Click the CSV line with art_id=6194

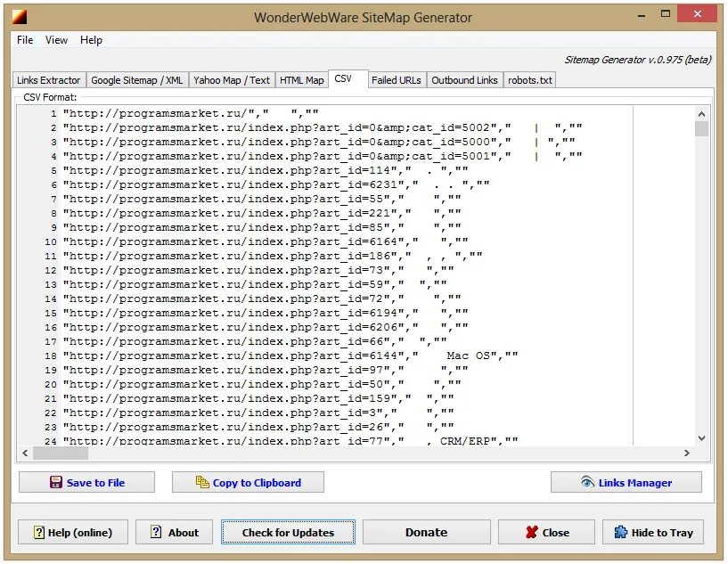tap(266, 313)
